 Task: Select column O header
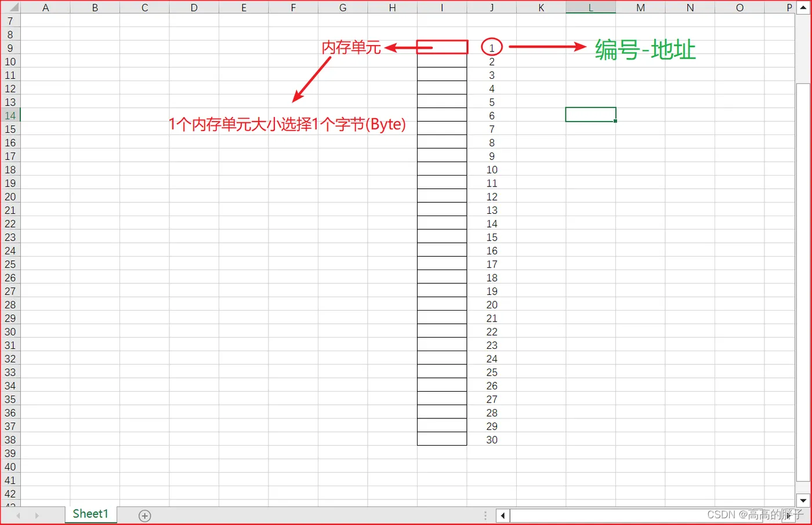739,8
